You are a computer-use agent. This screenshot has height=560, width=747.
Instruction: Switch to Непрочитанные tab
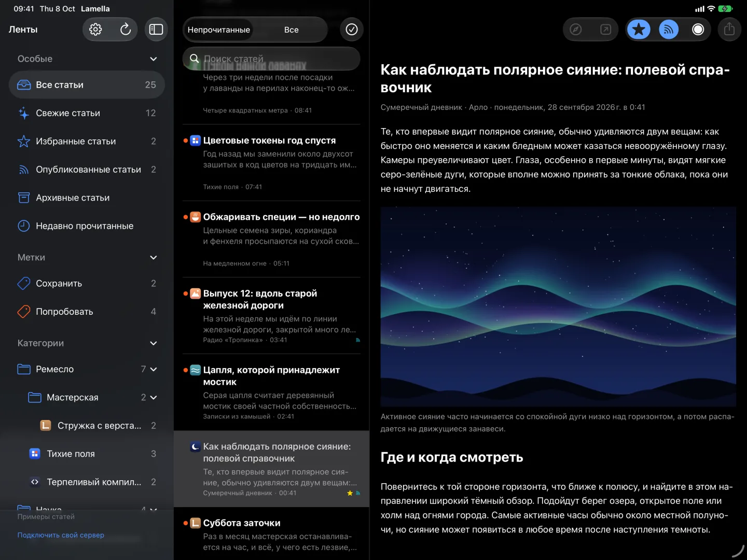point(219,30)
